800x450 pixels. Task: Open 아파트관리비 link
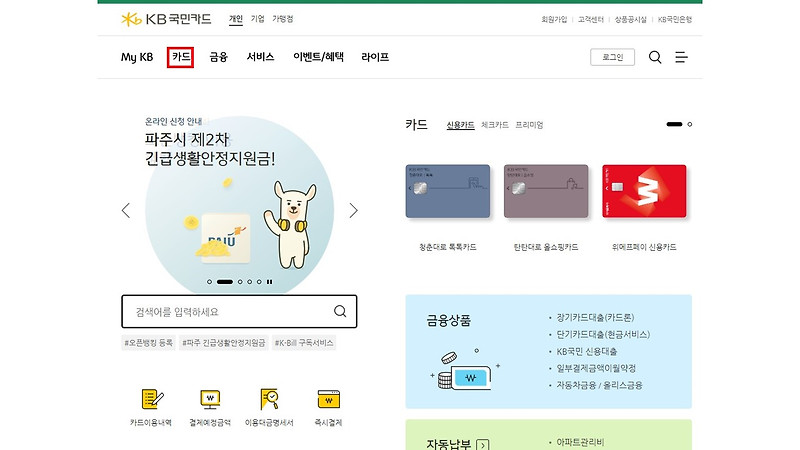pos(580,442)
